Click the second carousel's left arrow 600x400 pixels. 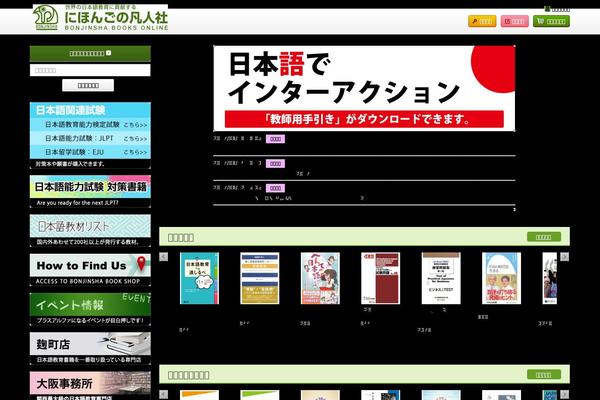pyautogui.click(x=163, y=394)
